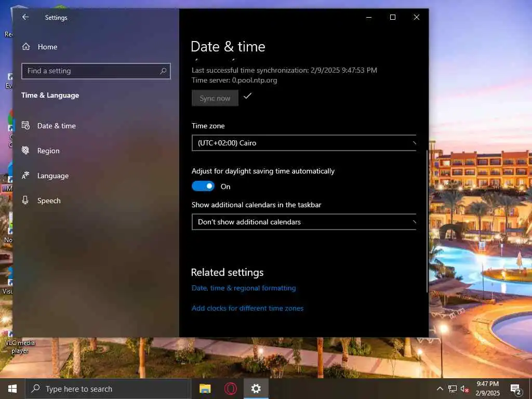Open the Windows Start menu
Screen dimensions: 532x399
12,389
